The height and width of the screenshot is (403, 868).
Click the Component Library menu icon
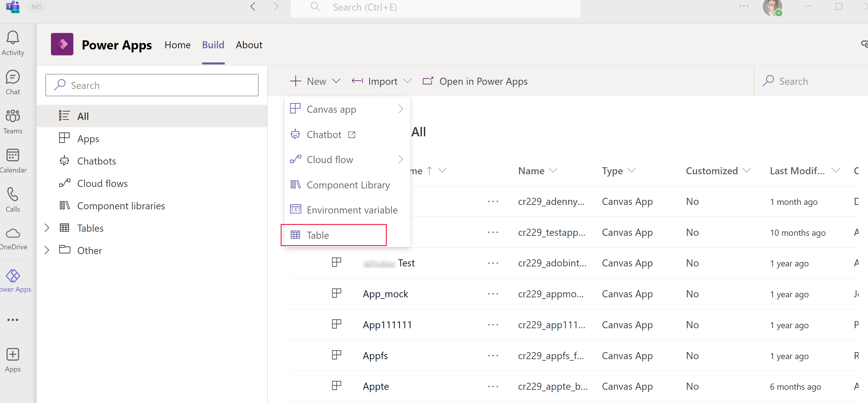296,184
